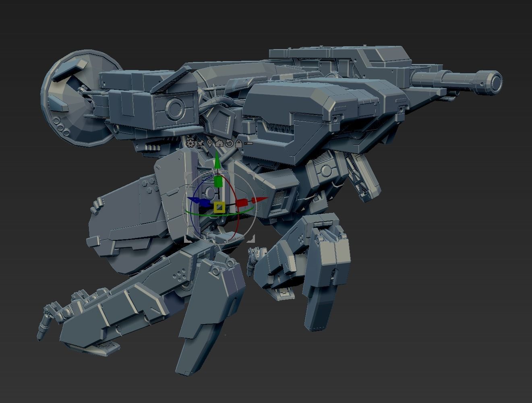532x403 pixels.
Task: Click the red X-axis scale block
Action: pyautogui.click(x=242, y=203)
